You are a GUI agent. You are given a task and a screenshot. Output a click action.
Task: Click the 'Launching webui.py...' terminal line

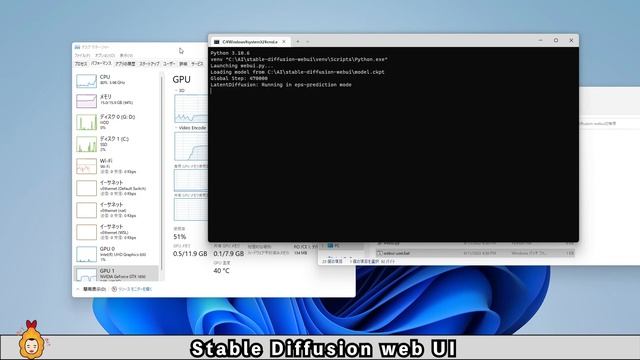click(242, 66)
